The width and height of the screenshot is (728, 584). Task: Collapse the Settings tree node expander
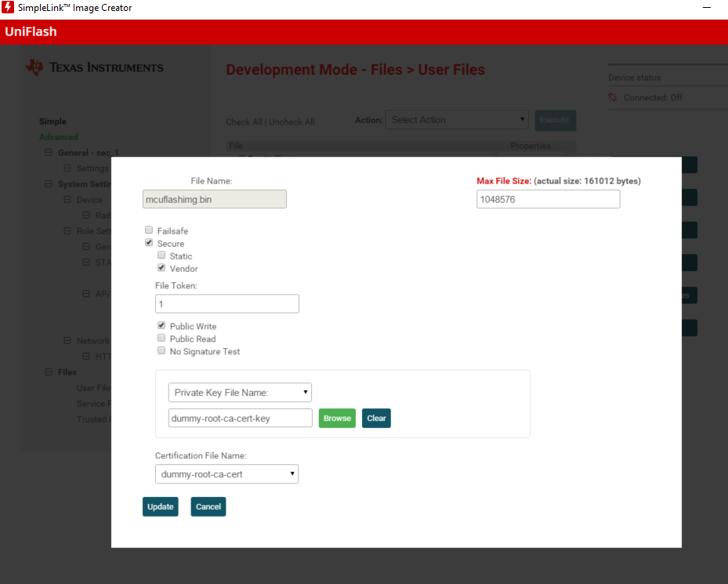[x=67, y=169]
